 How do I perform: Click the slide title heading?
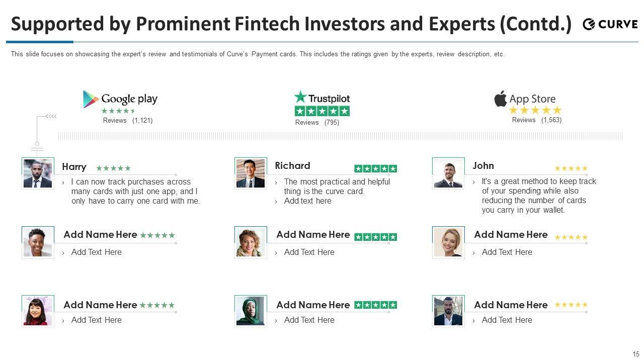pyautogui.click(x=291, y=24)
